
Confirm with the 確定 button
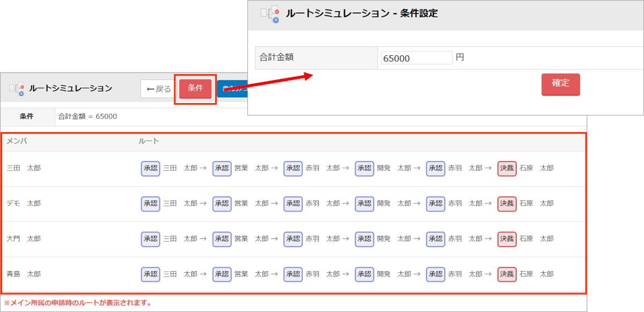560,84
